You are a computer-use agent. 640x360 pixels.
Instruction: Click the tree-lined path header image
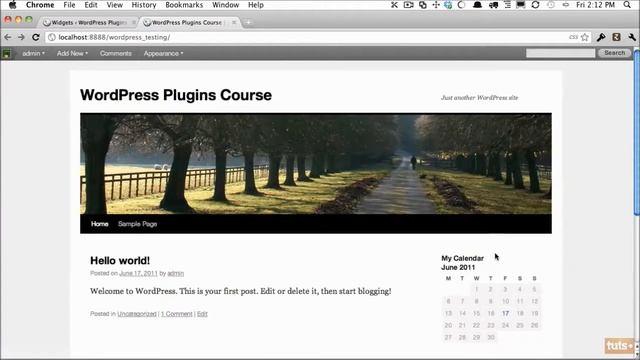(316, 164)
